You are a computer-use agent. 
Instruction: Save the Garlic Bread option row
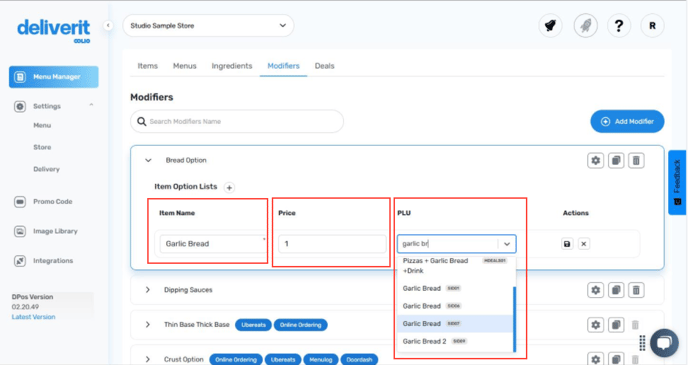pyautogui.click(x=567, y=244)
